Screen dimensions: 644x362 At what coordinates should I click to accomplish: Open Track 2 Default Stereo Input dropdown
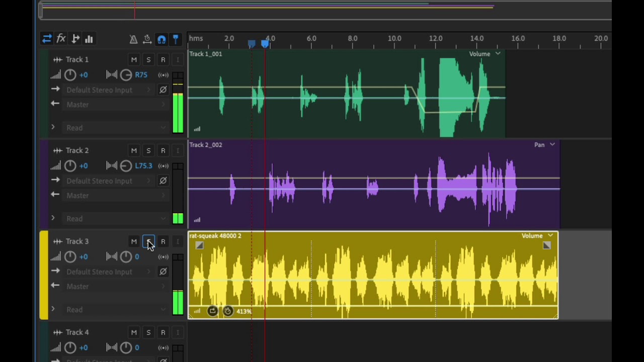tap(108, 181)
